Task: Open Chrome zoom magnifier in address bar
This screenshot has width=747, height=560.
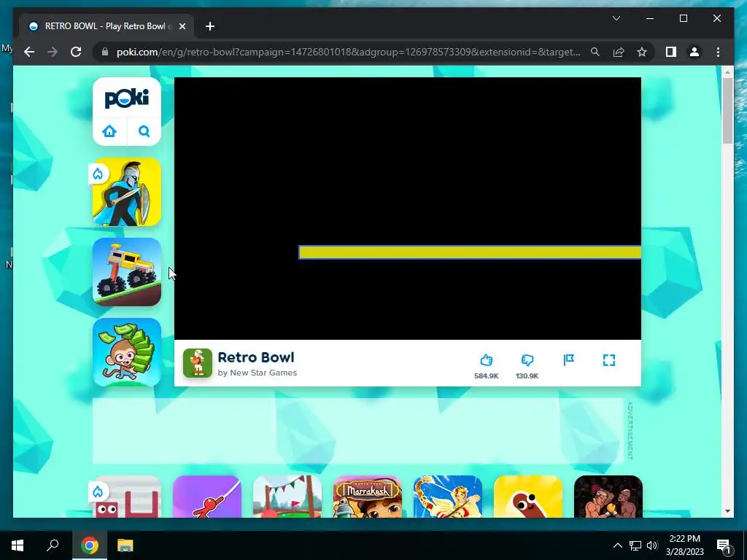Action: [595, 52]
